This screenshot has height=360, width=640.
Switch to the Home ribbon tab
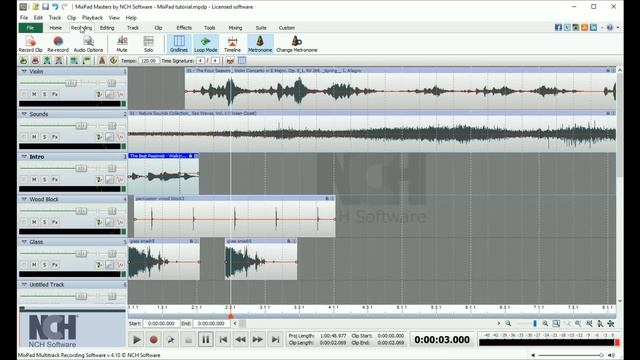pyautogui.click(x=56, y=28)
